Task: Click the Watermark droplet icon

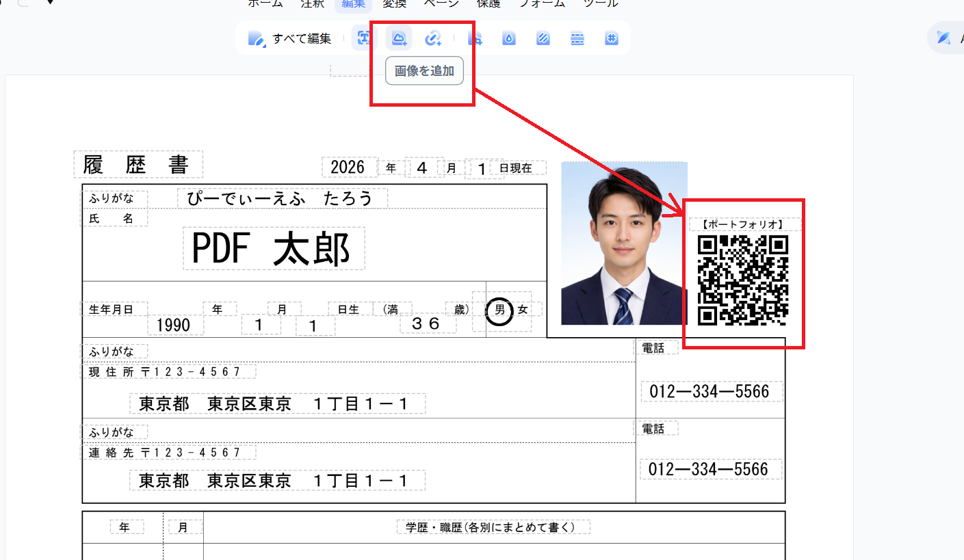Action: click(509, 38)
